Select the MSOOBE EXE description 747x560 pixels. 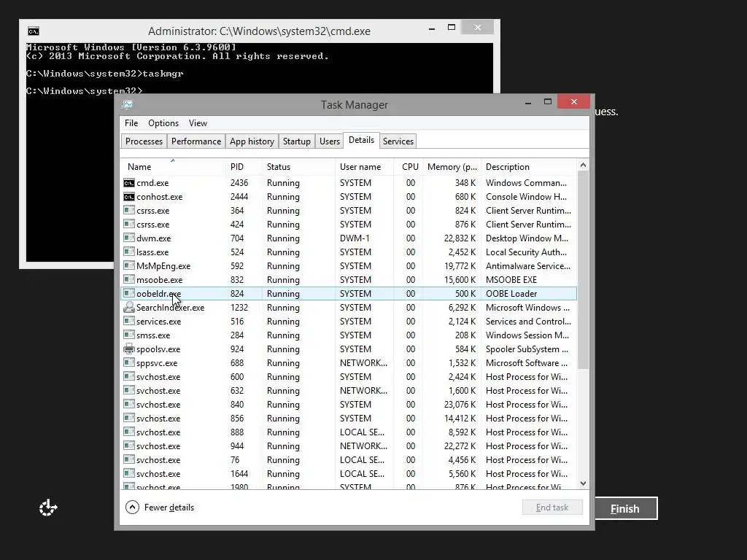(x=511, y=280)
